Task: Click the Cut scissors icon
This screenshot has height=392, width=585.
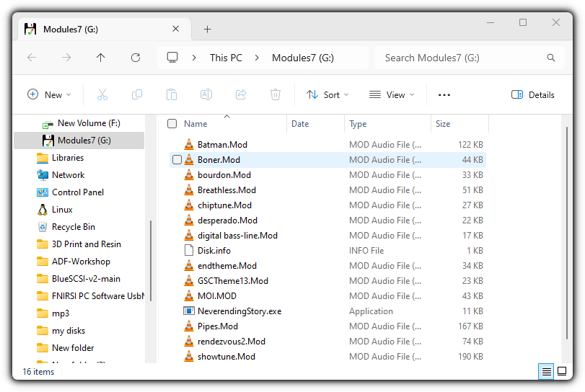Action: pos(102,94)
